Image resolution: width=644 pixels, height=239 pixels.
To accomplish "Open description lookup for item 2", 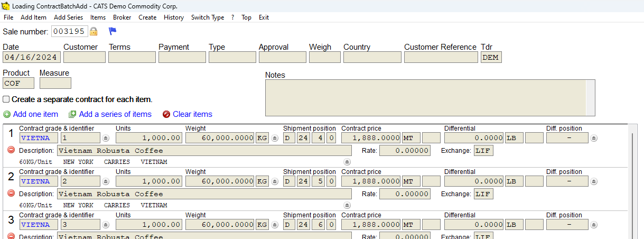I will click(348, 205).
